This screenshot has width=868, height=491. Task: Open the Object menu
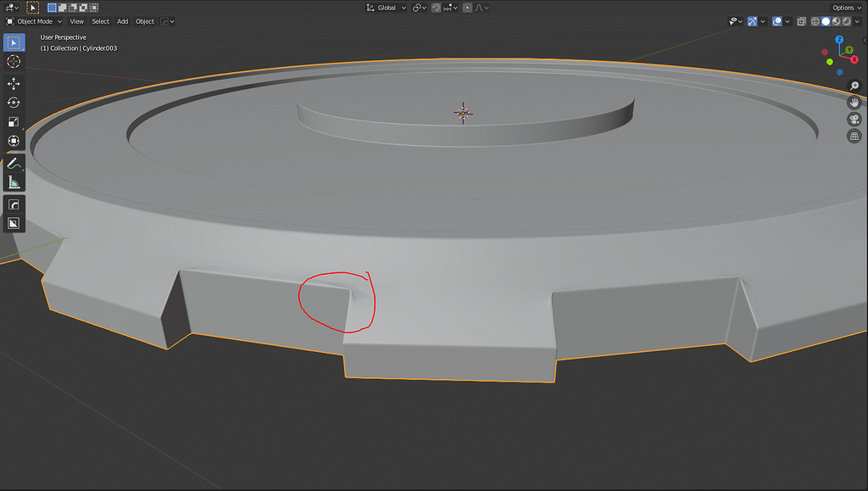tap(145, 21)
